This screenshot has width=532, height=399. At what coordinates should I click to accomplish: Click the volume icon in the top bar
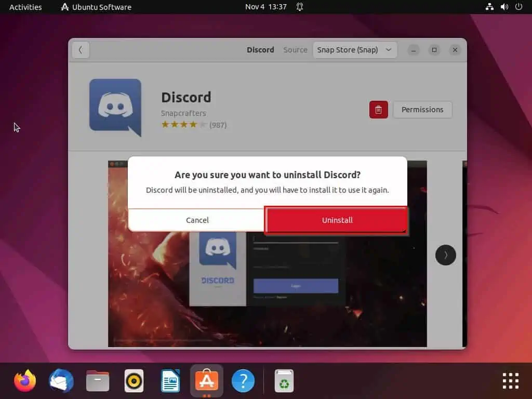[x=503, y=7]
